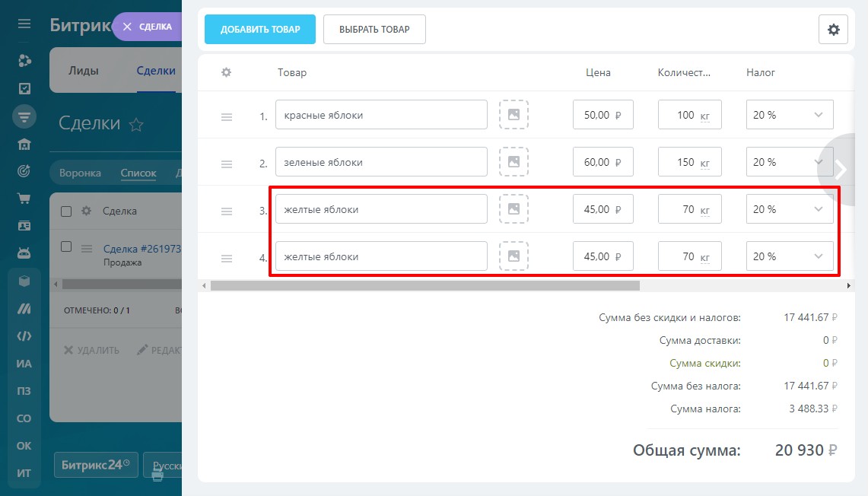Change the кг unit in product row 3
This screenshot has height=496, width=868.
(704, 211)
